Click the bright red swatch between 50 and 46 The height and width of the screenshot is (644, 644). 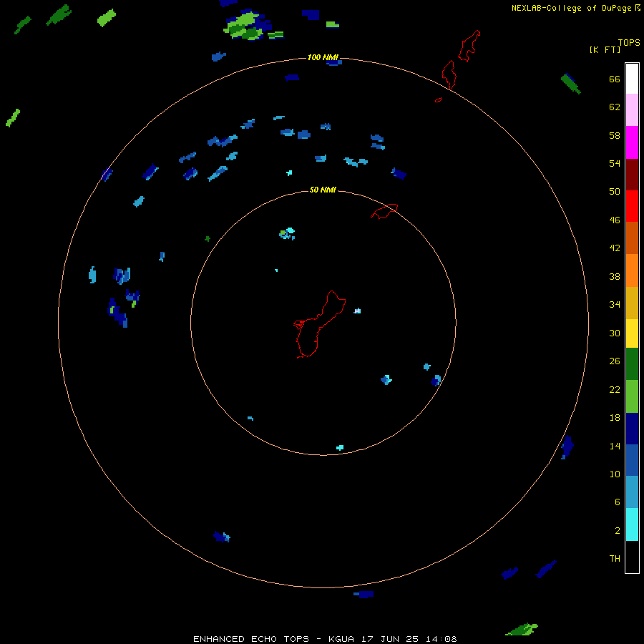(632, 206)
